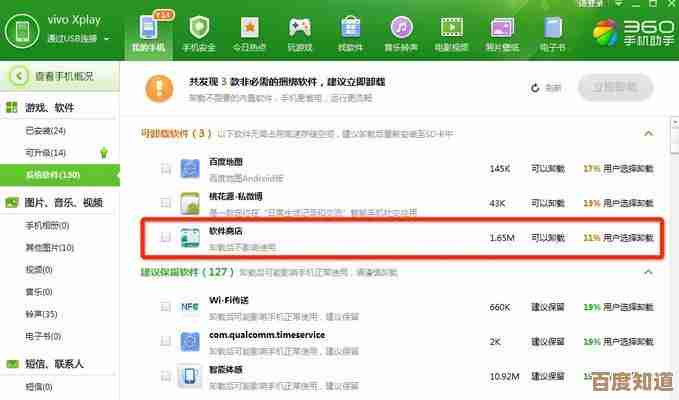This screenshot has height=400, width=679.
Task: Click the 刷新 refresh icon
Action: (x=539, y=88)
